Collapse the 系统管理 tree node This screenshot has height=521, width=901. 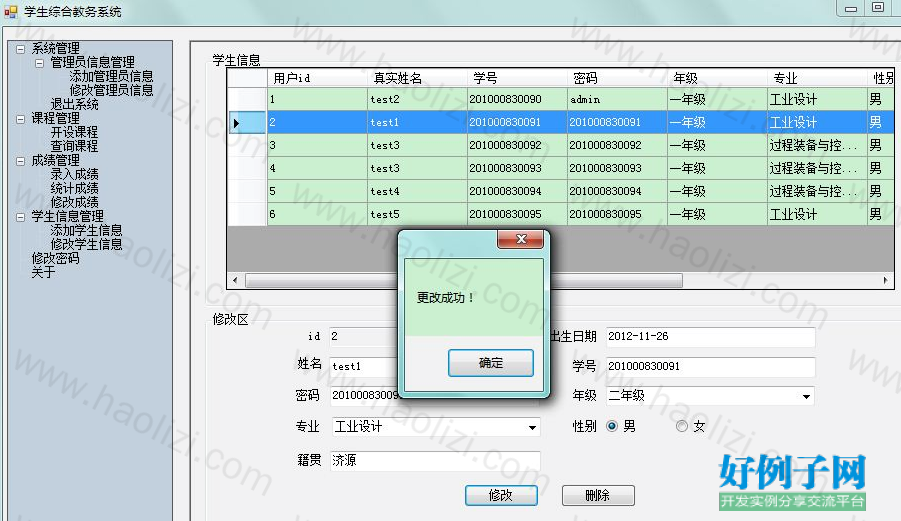tap(21, 49)
